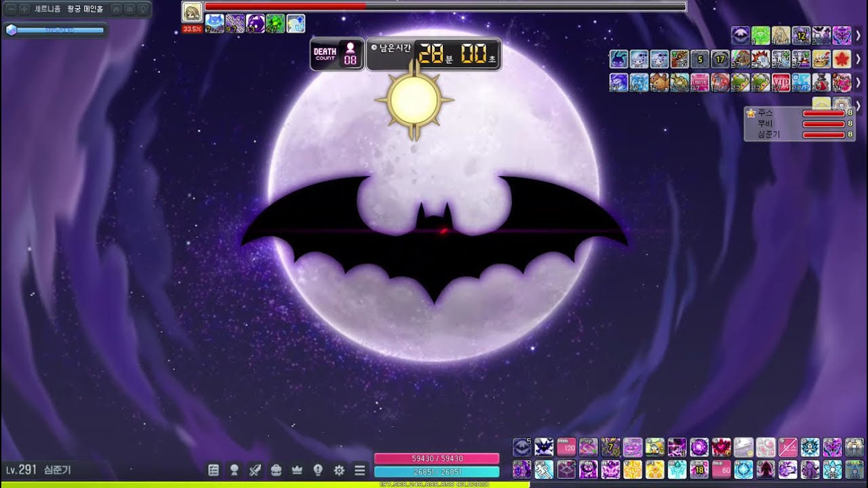The height and width of the screenshot is (488, 868).
Task: Click the boss portrait icon beside HP bar
Action: [x=192, y=12]
